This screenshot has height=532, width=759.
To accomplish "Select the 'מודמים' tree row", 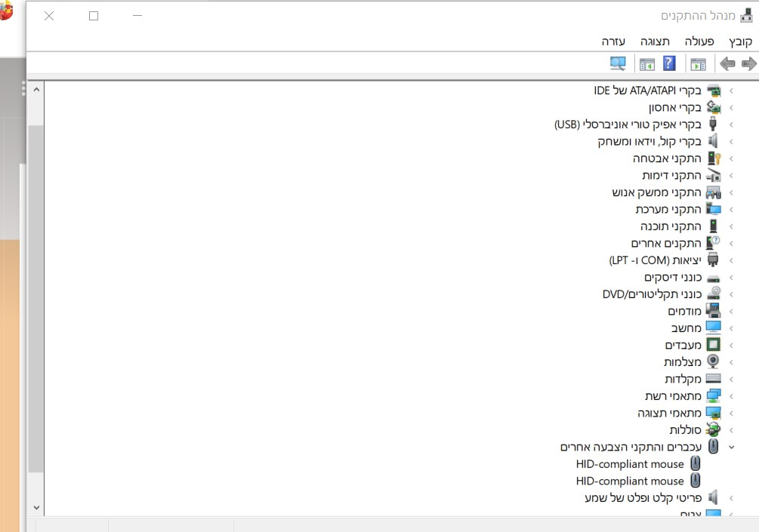I will click(684, 311).
